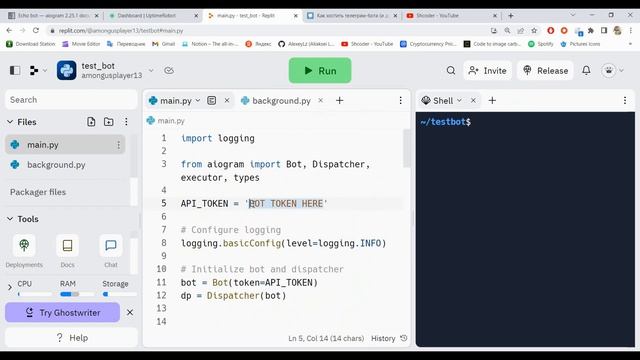
Task: Click the logging.basicConfig line of code
Action: (283, 243)
